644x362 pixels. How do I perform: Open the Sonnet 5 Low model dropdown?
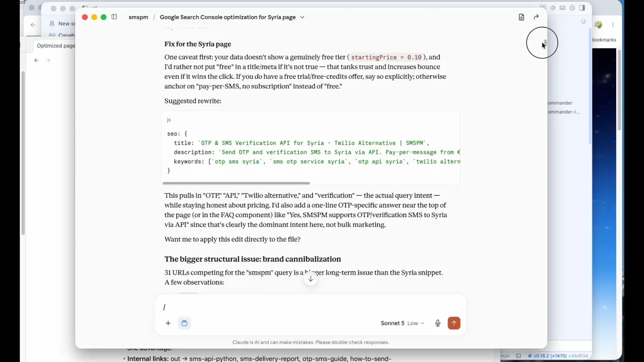click(402, 323)
